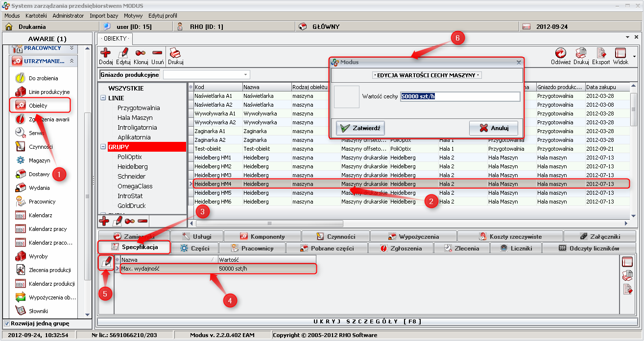Collapse the UTRZYMANIE sidebar section

coord(72,61)
